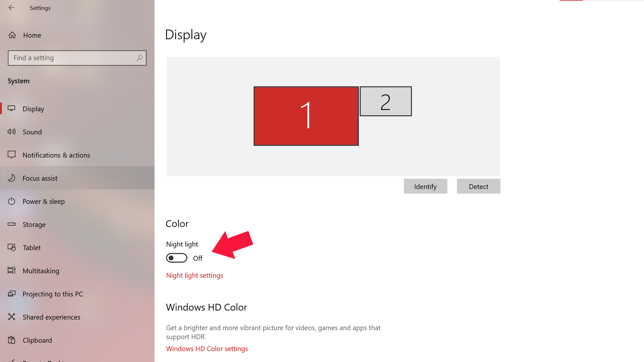The height and width of the screenshot is (362, 644).
Task: Click the Notifications & actions icon in sidebar
Action: point(12,155)
